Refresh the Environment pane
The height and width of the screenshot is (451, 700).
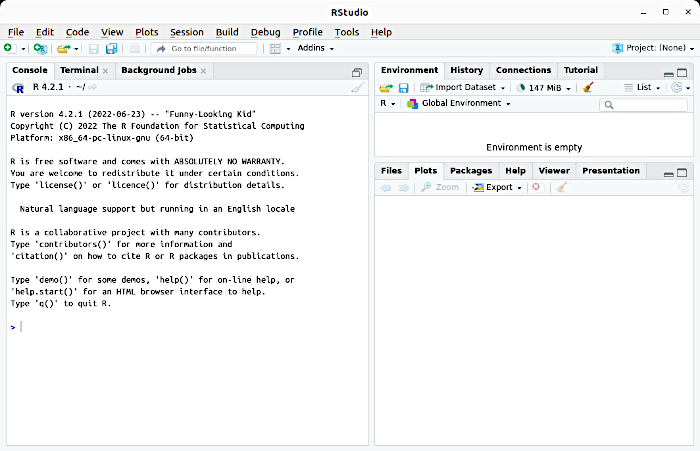coord(677,88)
